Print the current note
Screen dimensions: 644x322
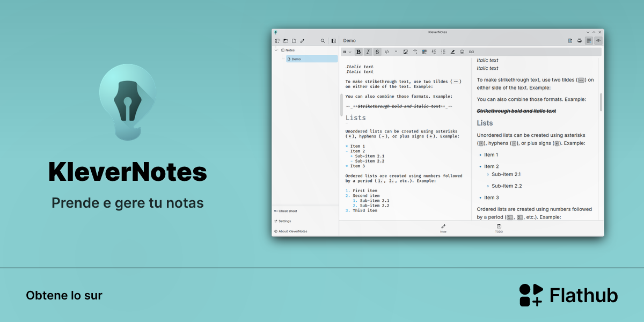click(x=580, y=41)
